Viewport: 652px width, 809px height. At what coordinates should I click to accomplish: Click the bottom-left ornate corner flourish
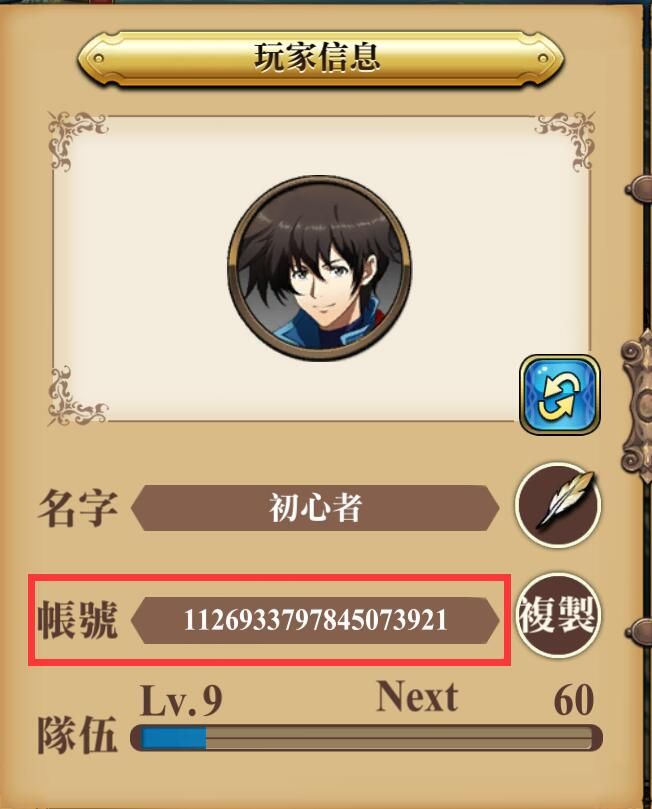77,396
